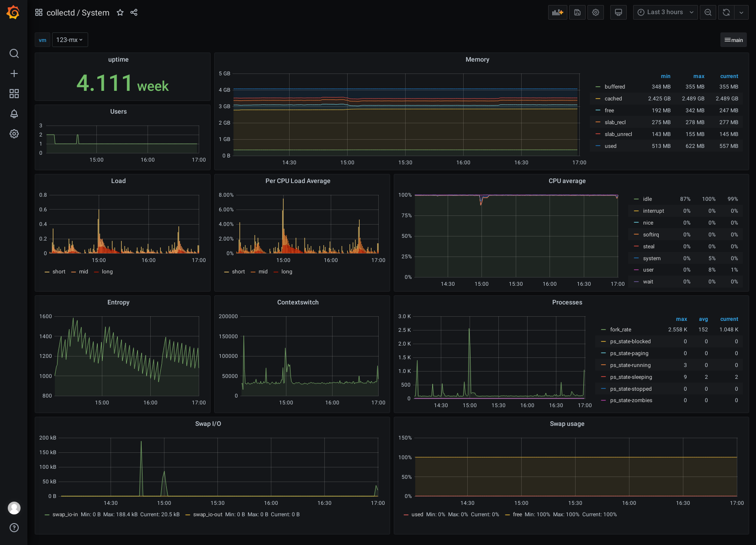Toggle fork_rate series in Processes legend

coord(620,330)
